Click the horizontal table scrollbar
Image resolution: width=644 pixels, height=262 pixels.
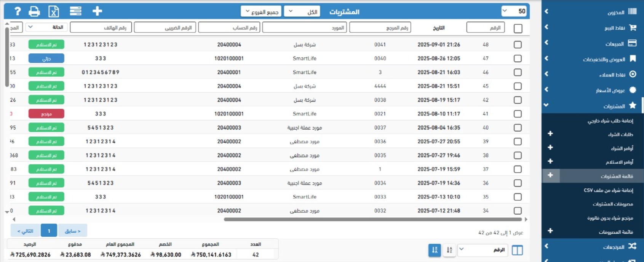pos(372,219)
